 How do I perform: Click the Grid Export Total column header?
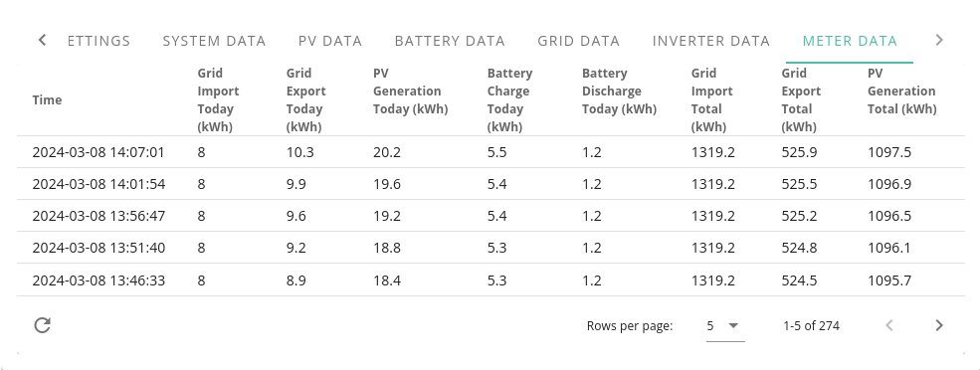tap(801, 100)
